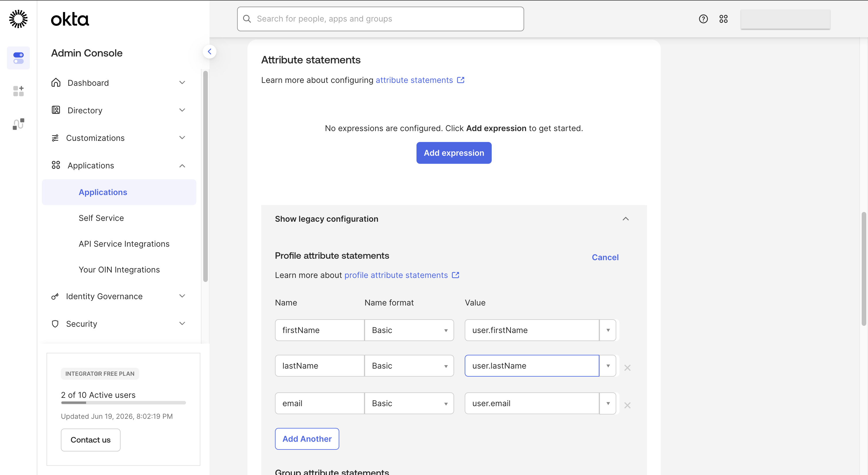
Task: Remove the email attribute row with X
Action: point(627,405)
